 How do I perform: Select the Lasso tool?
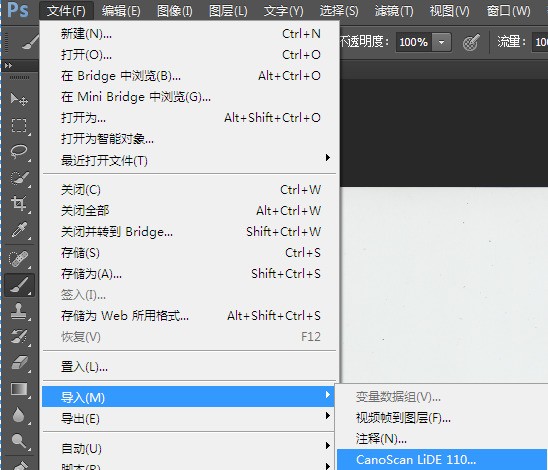[x=19, y=151]
